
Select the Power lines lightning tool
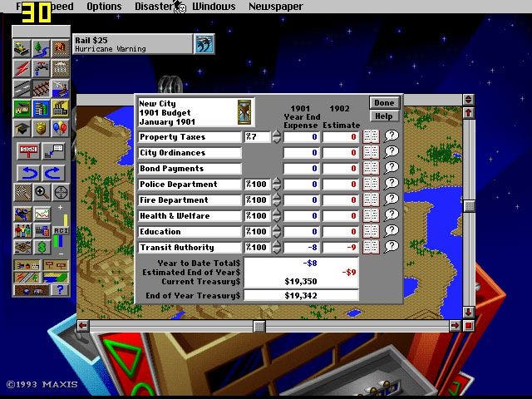click(22, 68)
